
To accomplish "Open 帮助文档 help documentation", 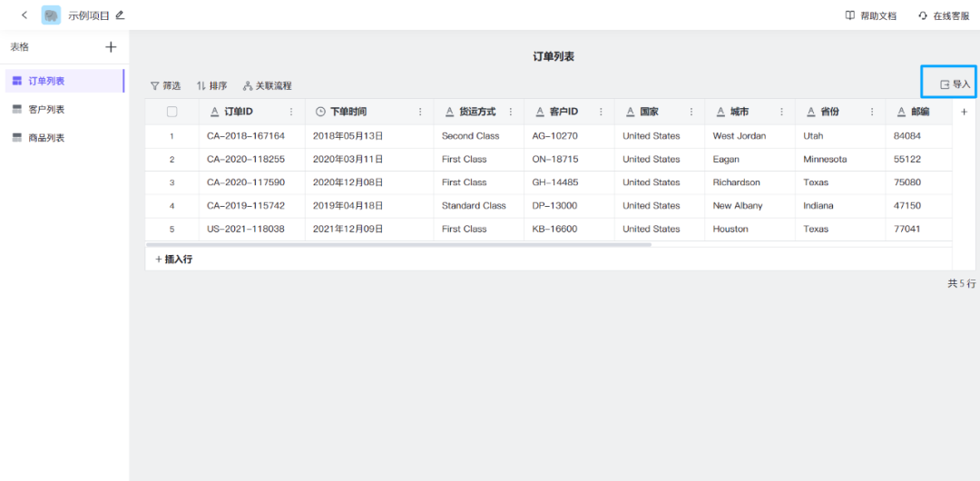I will (870, 15).
